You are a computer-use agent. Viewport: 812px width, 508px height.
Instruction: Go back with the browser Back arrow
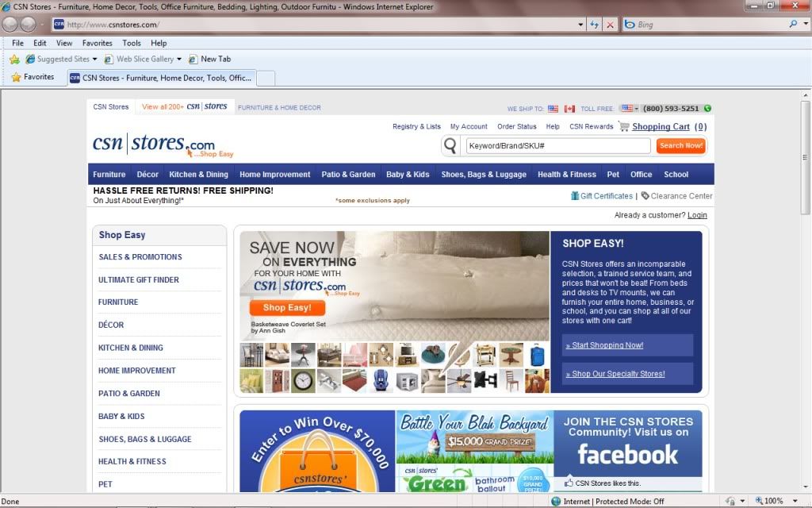[10, 24]
